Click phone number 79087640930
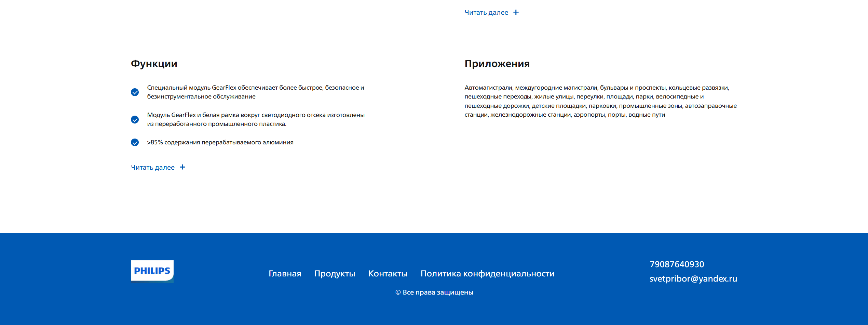Screen dimensions: 868x325 (677, 264)
